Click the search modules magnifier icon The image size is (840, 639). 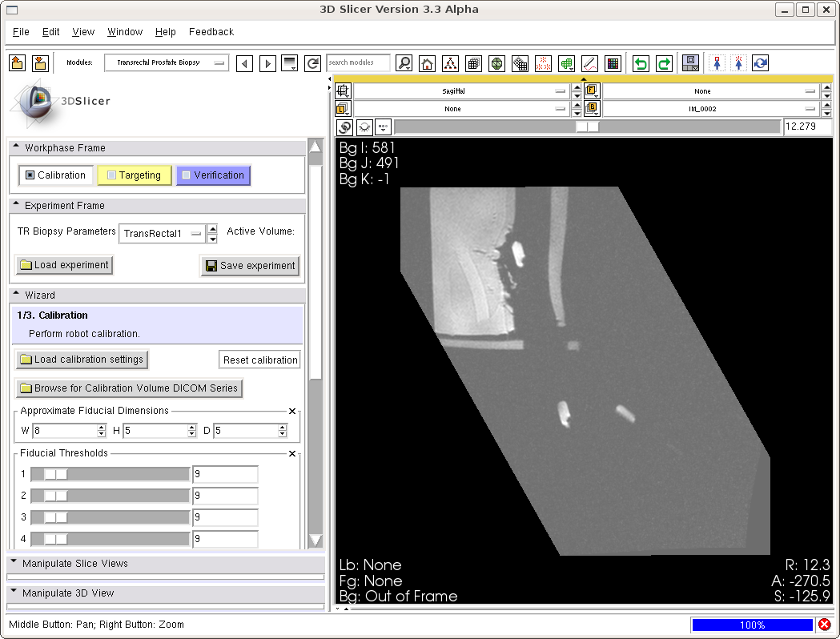click(x=404, y=63)
